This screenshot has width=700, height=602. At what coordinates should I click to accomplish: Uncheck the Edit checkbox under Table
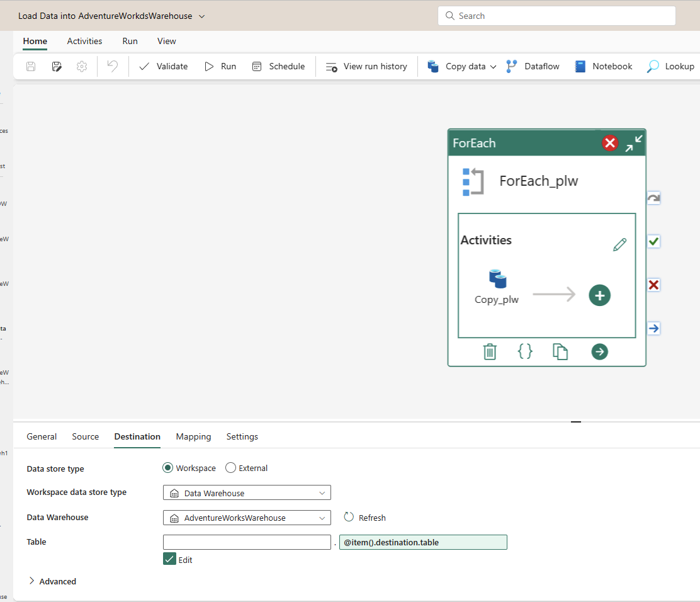tap(169, 559)
